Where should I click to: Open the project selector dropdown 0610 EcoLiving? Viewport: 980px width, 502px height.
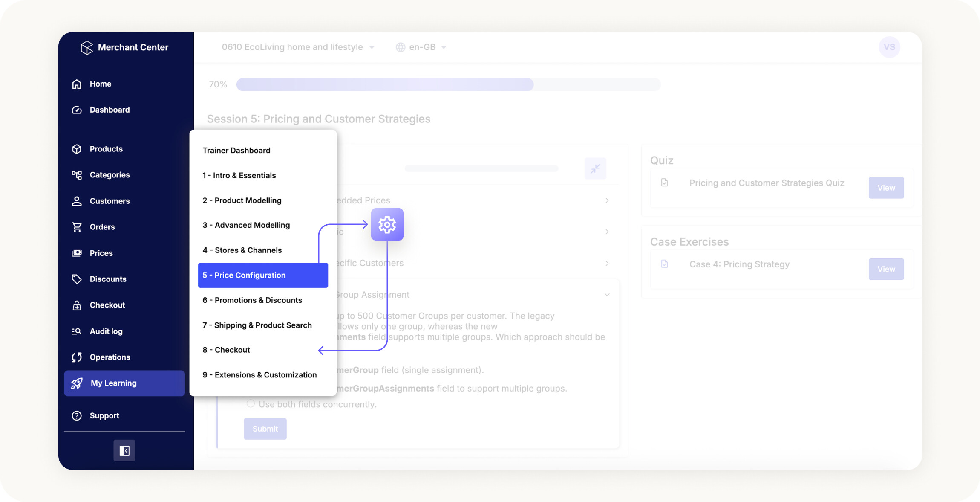point(298,47)
